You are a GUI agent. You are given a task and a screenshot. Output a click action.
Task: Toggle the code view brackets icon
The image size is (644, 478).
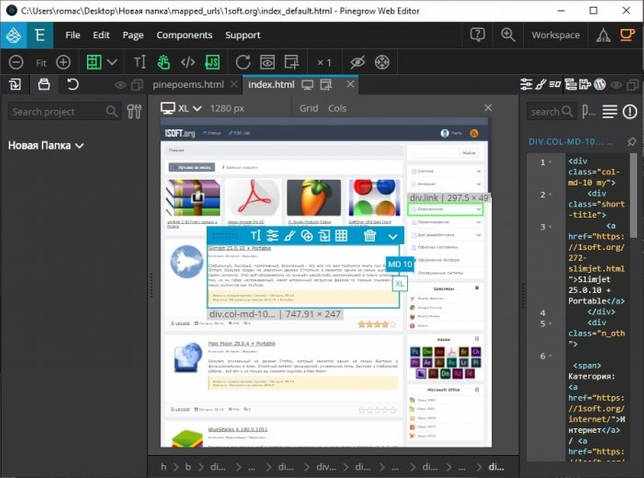188,62
